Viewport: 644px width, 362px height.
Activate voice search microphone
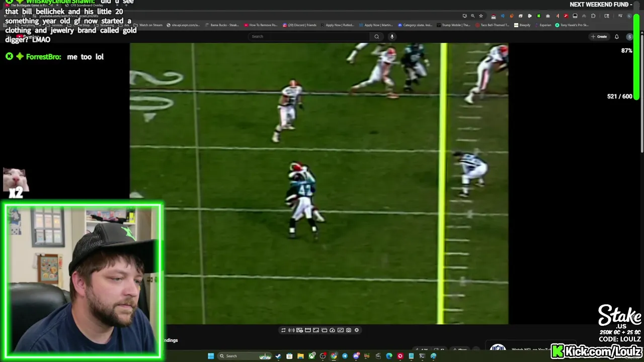[x=392, y=36]
